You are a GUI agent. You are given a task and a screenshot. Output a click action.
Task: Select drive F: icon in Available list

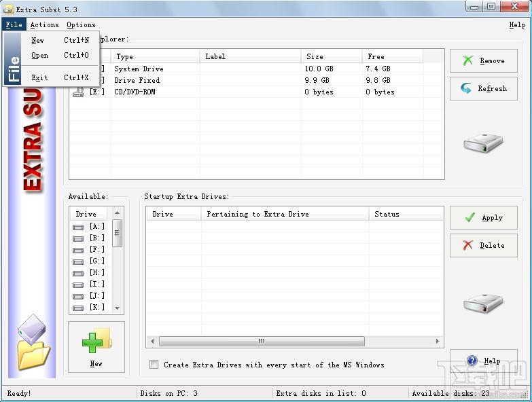click(78, 250)
